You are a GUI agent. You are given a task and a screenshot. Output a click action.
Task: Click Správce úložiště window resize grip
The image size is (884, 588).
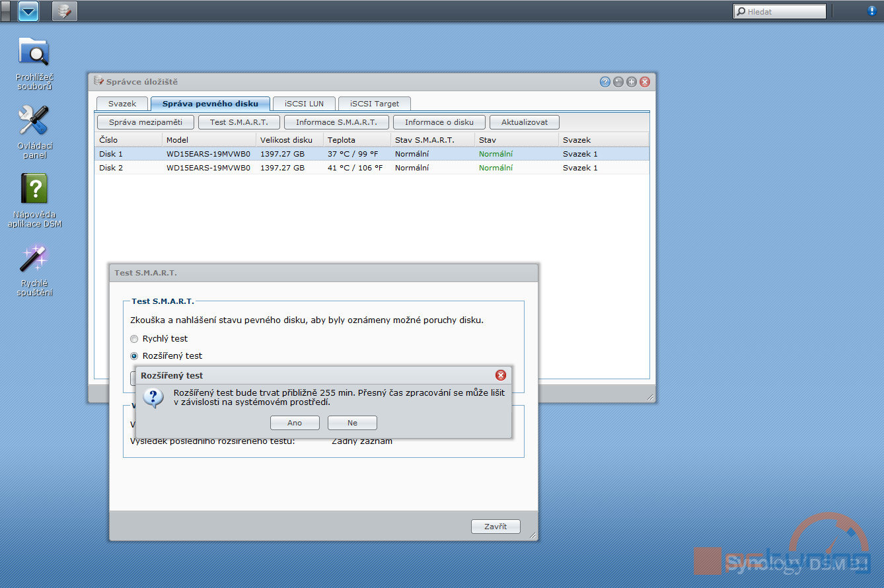point(650,397)
